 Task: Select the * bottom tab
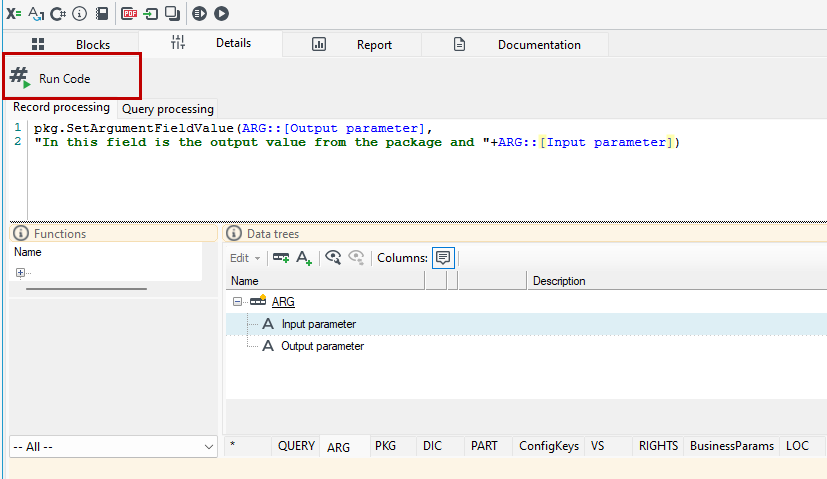click(x=248, y=446)
